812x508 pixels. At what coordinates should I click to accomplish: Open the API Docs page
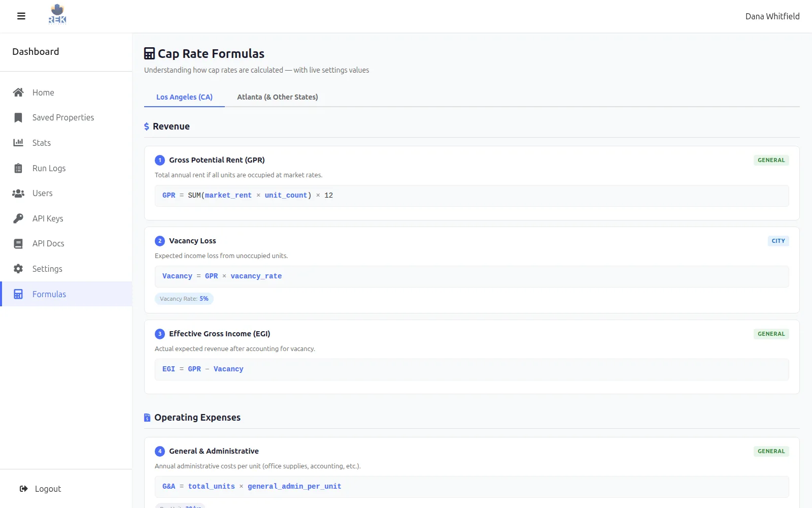[66, 243]
